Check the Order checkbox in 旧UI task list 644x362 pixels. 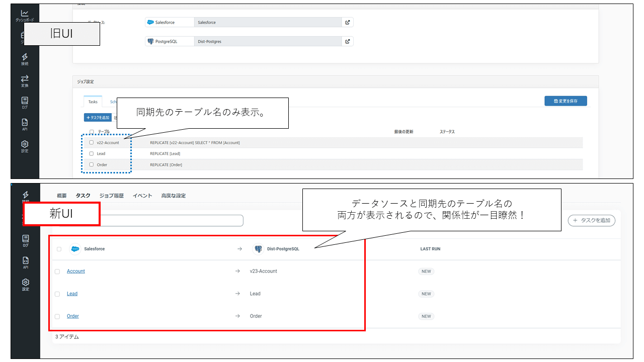[x=92, y=164]
